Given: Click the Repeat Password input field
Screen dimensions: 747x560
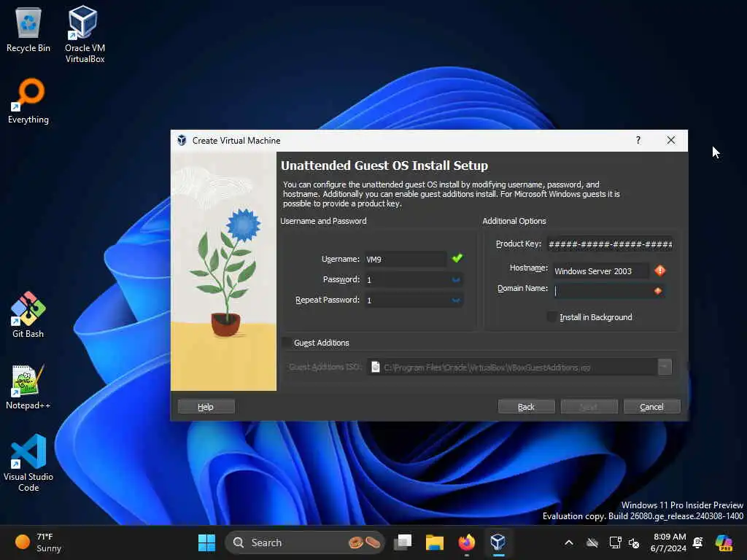Looking at the screenshot, I should (x=414, y=300).
